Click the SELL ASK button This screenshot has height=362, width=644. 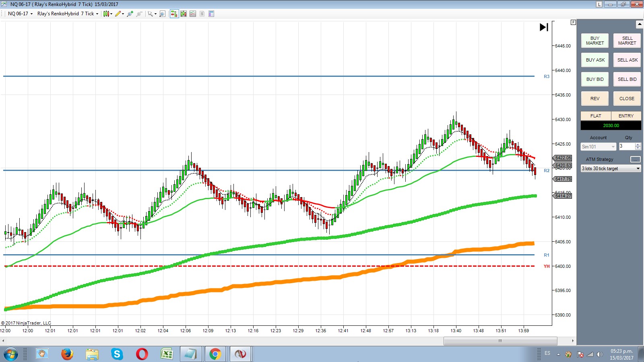(x=627, y=60)
